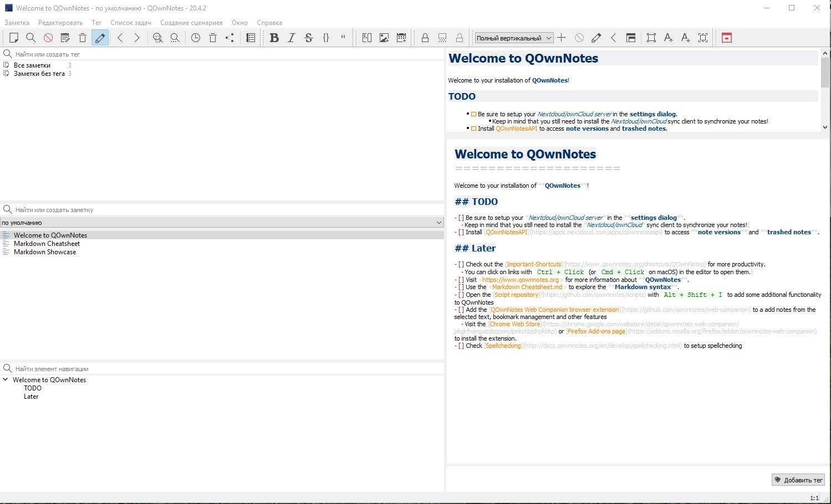Click the Добавить тег button

(x=798, y=480)
